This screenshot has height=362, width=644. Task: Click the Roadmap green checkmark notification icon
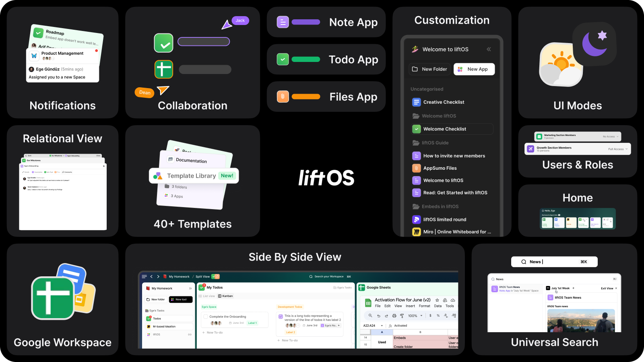pyautogui.click(x=39, y=33)
